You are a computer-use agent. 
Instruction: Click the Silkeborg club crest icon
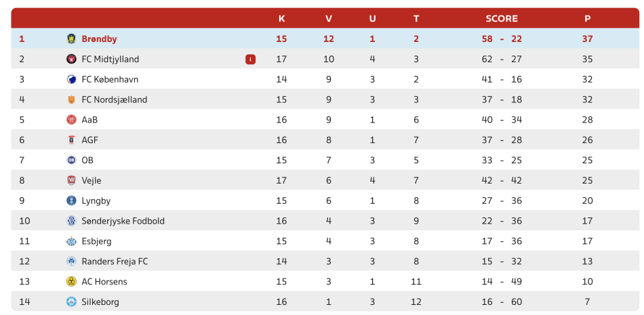[71, 302]
